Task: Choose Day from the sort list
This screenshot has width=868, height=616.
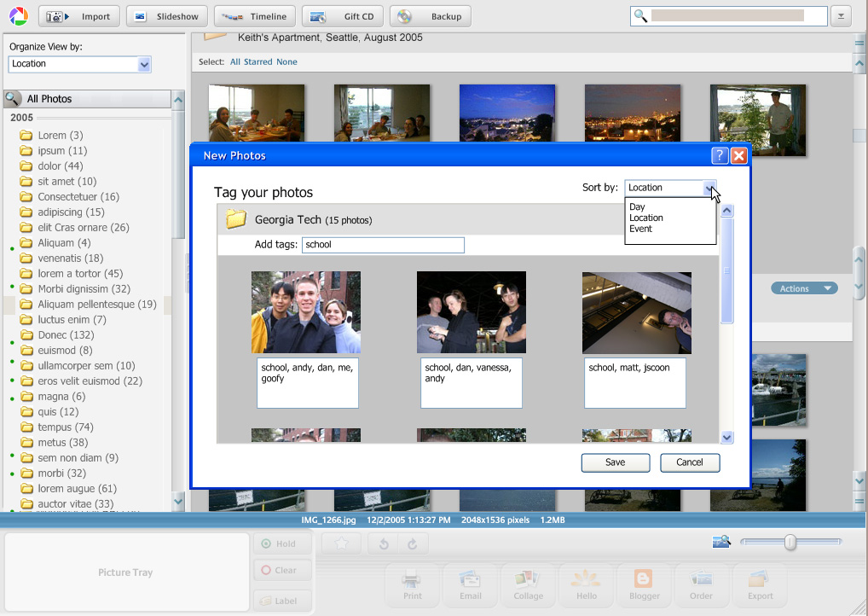Action: pos(637,206)
